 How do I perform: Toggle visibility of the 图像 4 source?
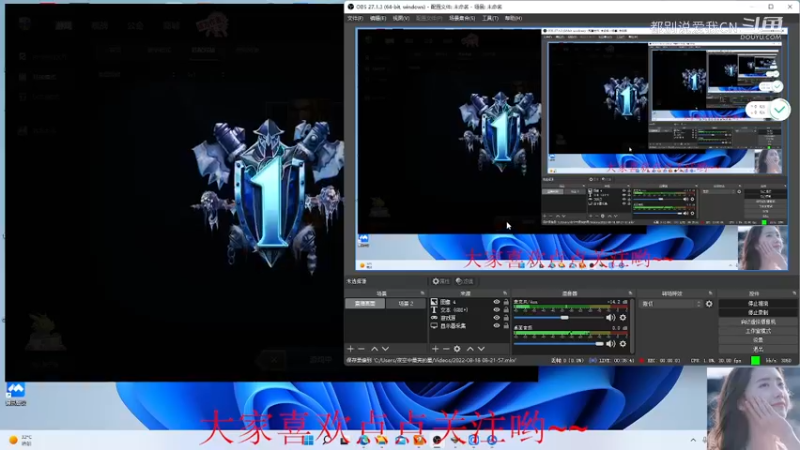(x=496, y=302)
